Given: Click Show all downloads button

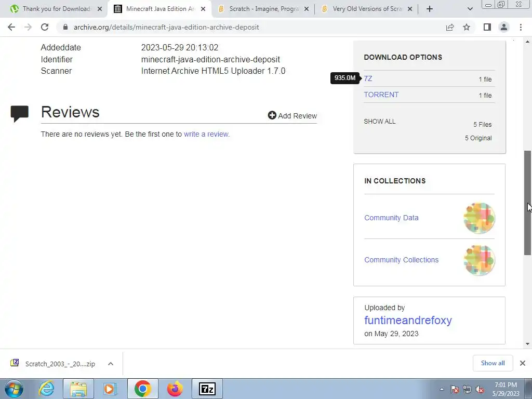Looking at the screenshot, I should pyautogui.click(x=493, y=363).
